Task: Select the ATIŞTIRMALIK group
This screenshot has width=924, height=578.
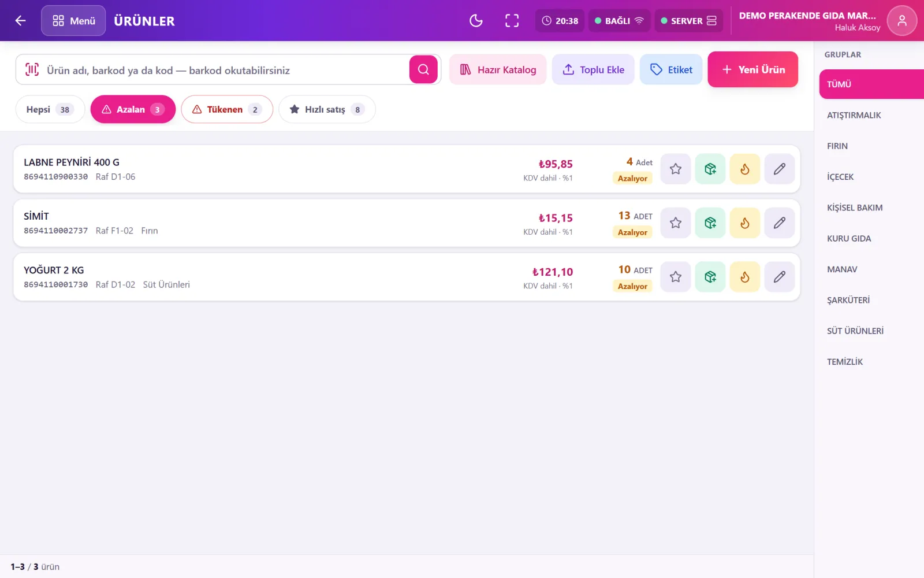Action: (x=871, y=115)
